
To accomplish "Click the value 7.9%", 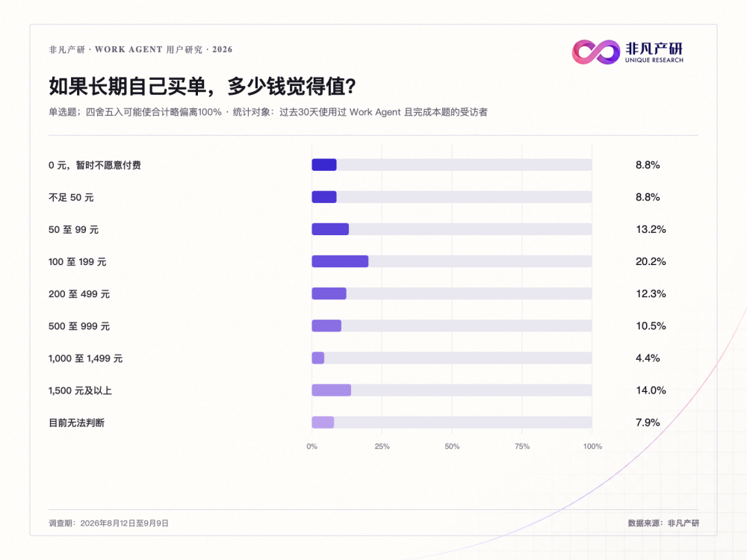I will tap(648, 423).
